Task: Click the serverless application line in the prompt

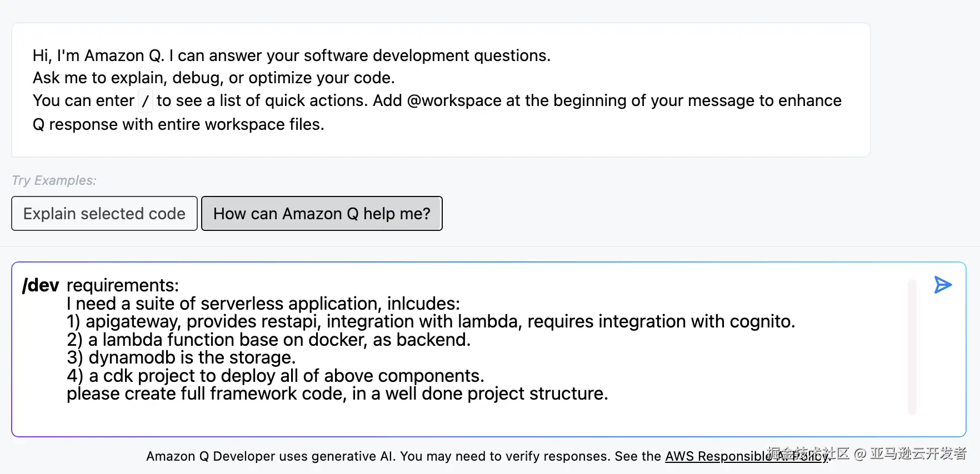Action: (x=263, y=304)
